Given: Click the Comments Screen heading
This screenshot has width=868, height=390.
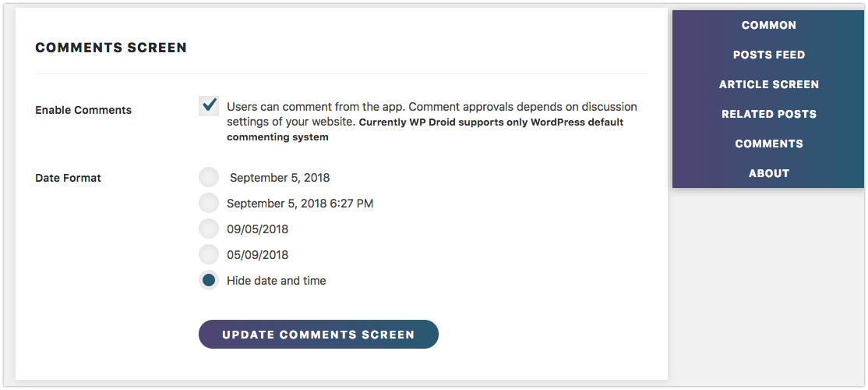Looking at the screenshot, I should click(x=111, y=48).
